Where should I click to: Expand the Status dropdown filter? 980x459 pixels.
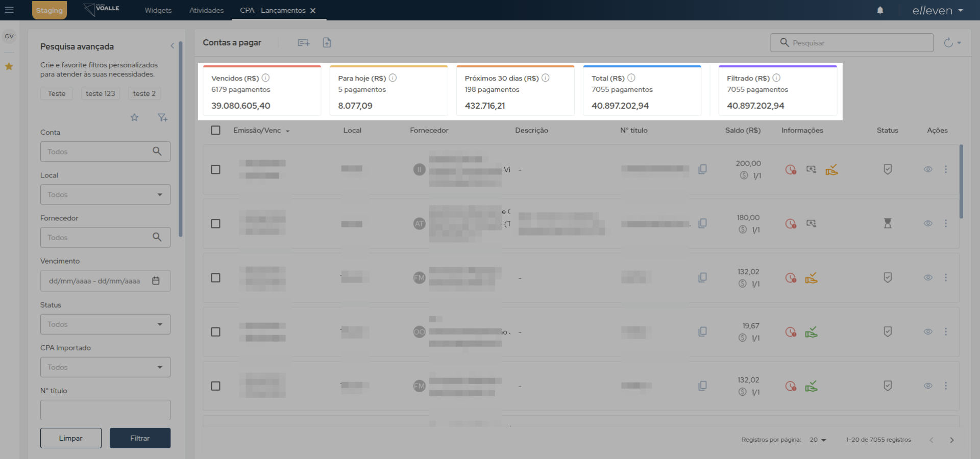coord(105,324)
